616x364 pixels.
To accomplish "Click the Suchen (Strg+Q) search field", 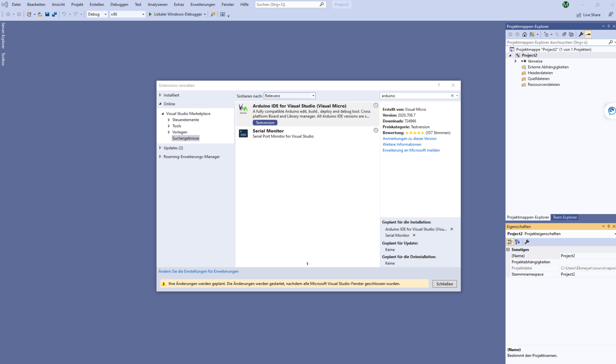I will [x=287, y=5].
